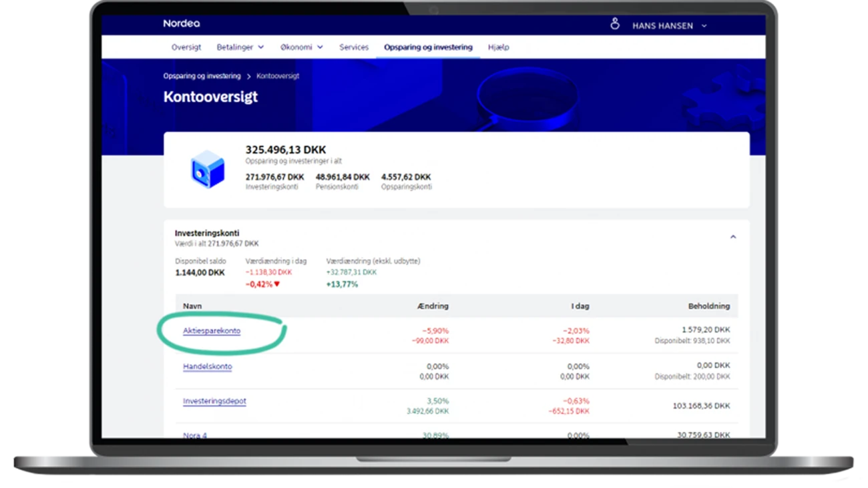This screenshot has height=488, width=868.
Task: Expand the Betalinger menu
Action: [x=240, y=47]
